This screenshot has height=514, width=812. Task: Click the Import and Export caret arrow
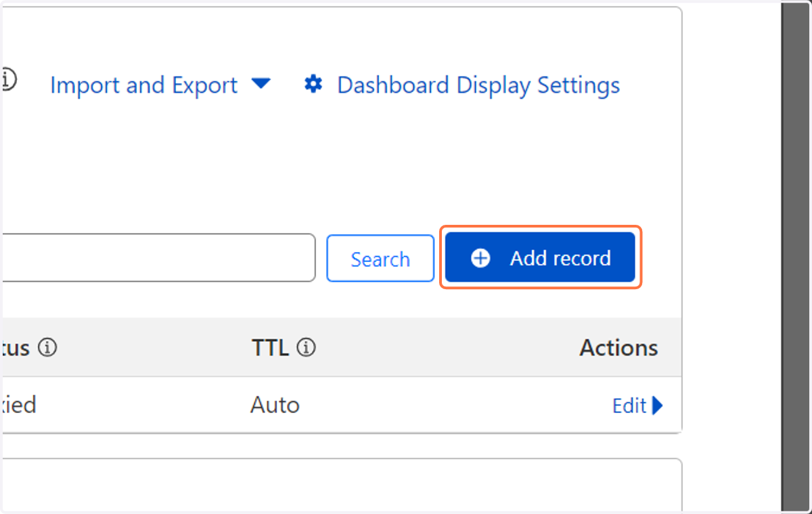261,84
